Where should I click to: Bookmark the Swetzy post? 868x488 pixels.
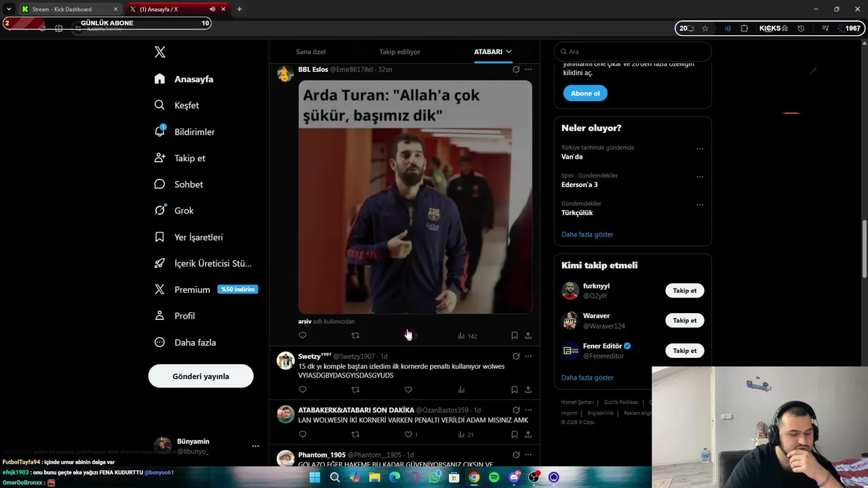[x=514, y=390]
